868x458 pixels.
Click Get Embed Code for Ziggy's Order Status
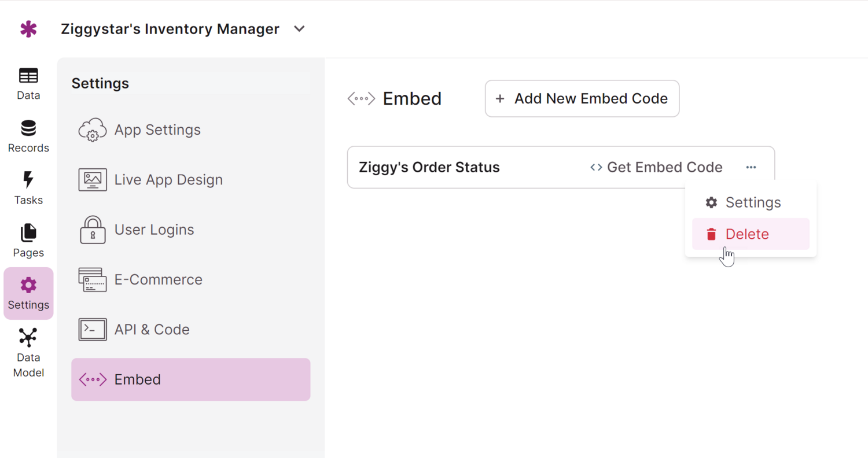click(656, 167)
